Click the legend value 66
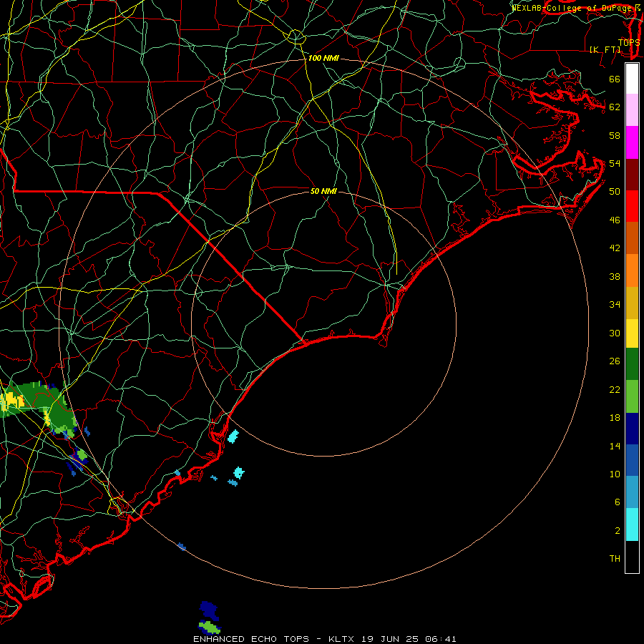The height and width of the screenshot is (644, 644). coord(615,79)
